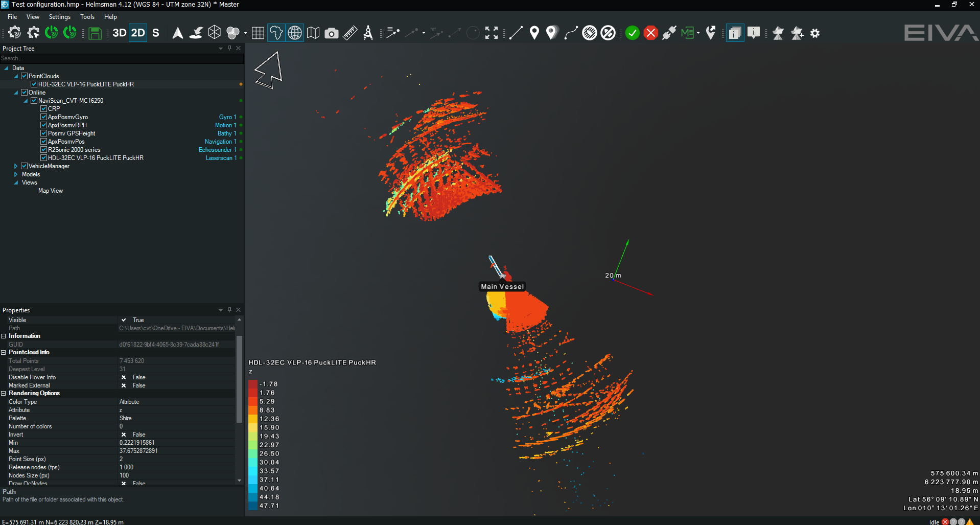Toggle the grid display icon
The width and height of the screenshot is (980, 525).
point(258,33)
